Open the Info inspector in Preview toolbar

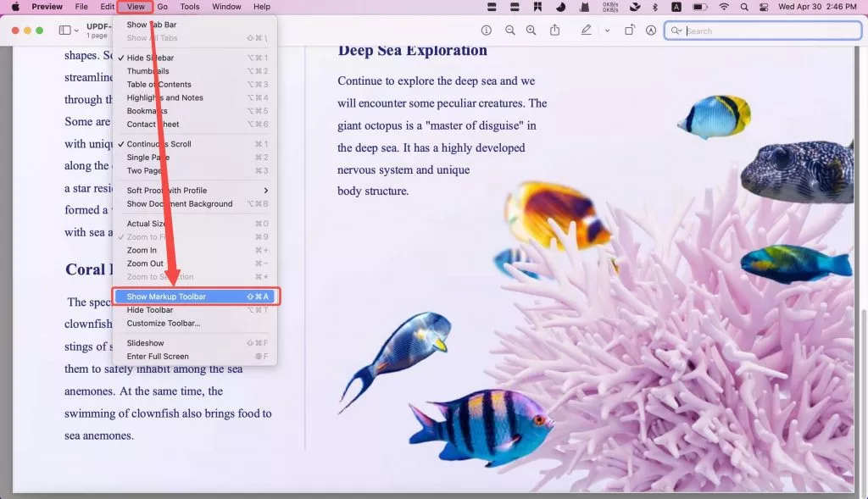[486, 30]
